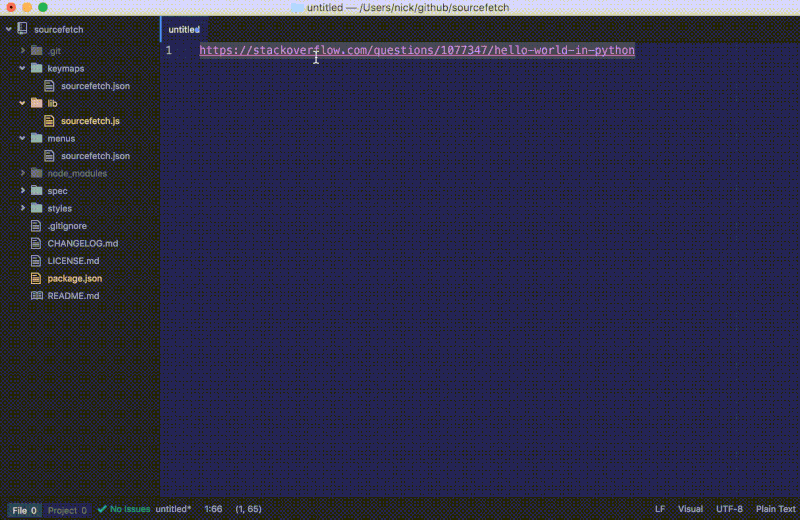The height and width of the screenshot is (520, 800).
Task: Switch linter scope to Project 0
Action: coord(67,510)
